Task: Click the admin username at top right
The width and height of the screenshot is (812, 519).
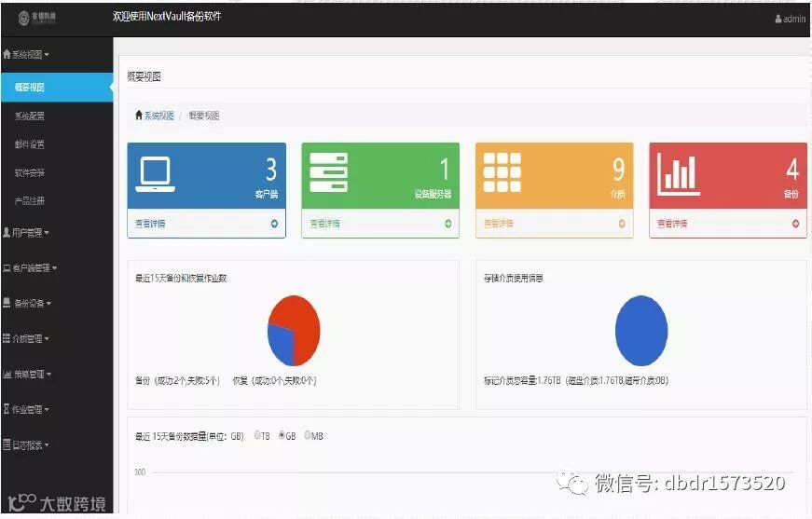Action: point(794,20)
